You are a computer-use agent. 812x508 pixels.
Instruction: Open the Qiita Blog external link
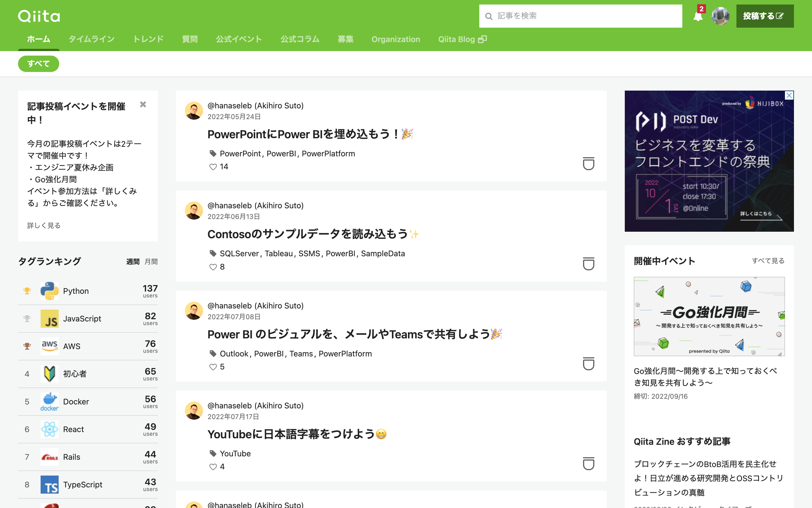tap(462, 39)
